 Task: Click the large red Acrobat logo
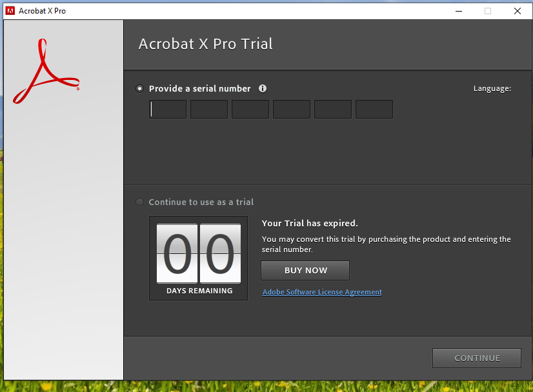point(46,71)
